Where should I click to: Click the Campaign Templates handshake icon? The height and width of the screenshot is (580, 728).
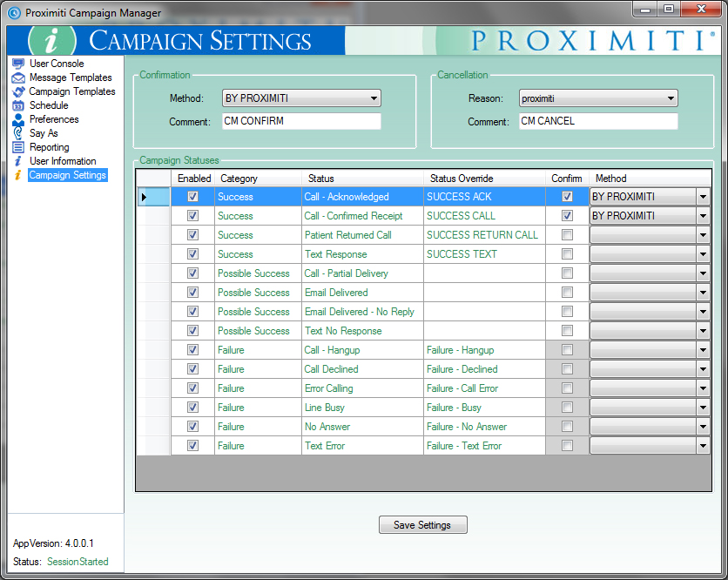(18, 91)
